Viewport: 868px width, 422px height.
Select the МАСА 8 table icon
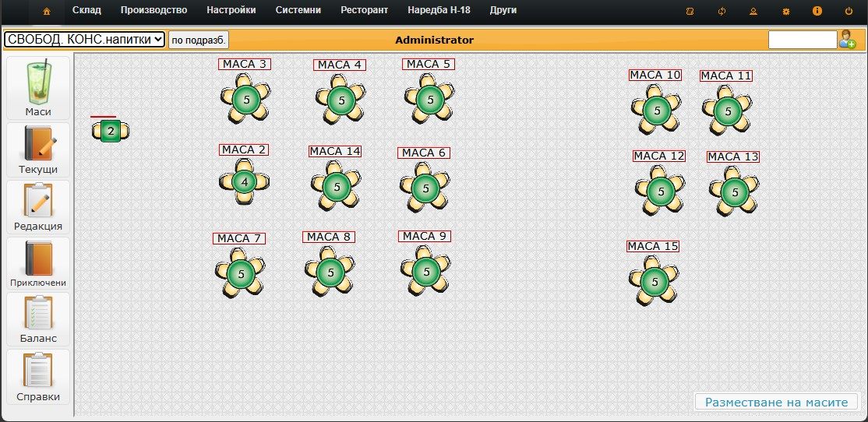tap(330, 272)
